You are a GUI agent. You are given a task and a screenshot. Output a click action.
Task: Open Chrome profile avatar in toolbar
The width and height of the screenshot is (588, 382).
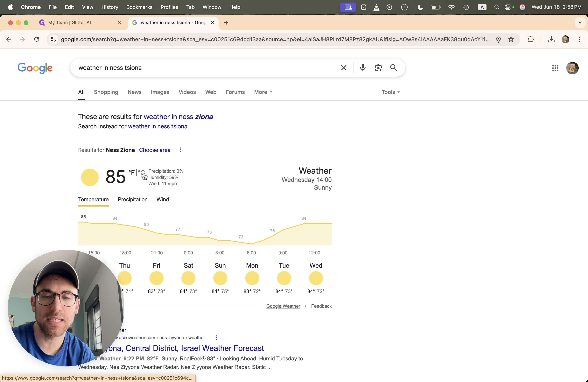tap(565, 39)
